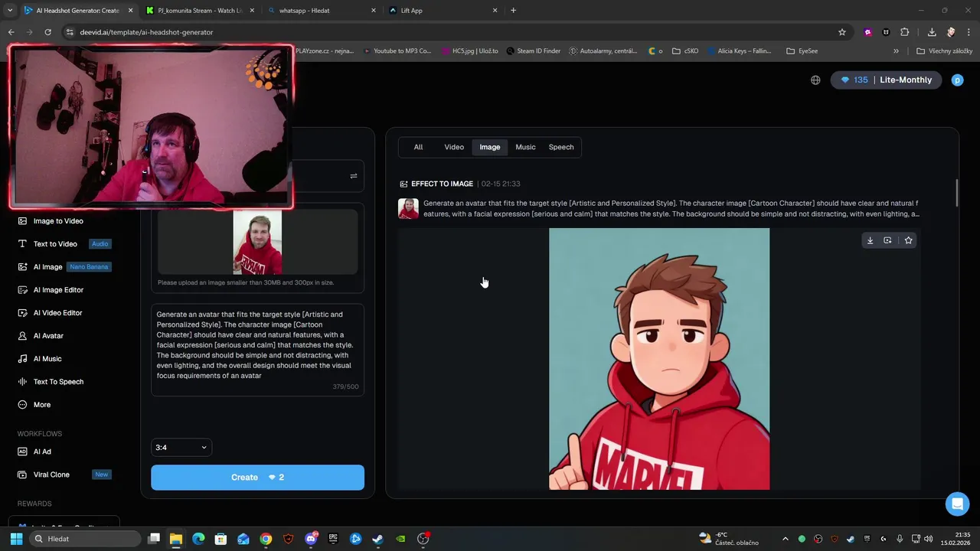Click inside the avatar prompt text box
Screen dimensions: 980x551
(257, 350)
